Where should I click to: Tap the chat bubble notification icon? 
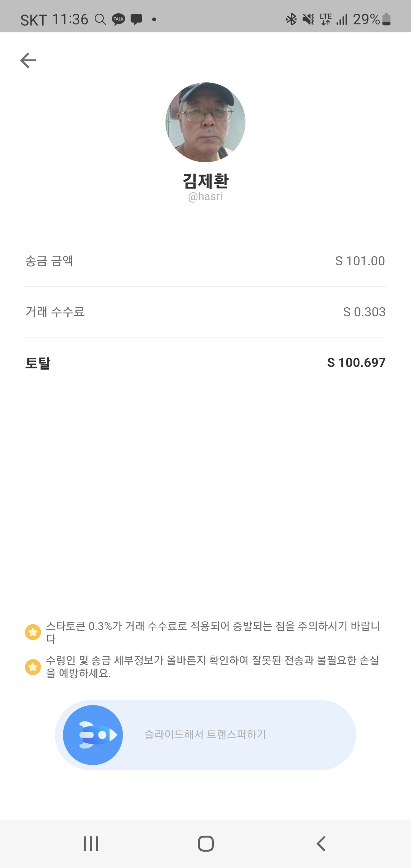(x=136, y=19)
